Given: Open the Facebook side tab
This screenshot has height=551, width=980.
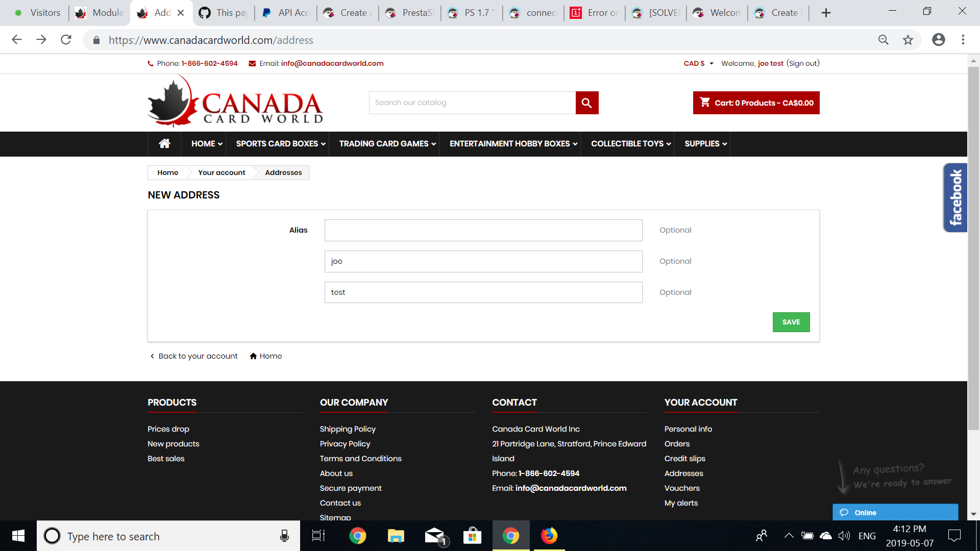Looking at the screenshot, I should (x=955, y=198).
